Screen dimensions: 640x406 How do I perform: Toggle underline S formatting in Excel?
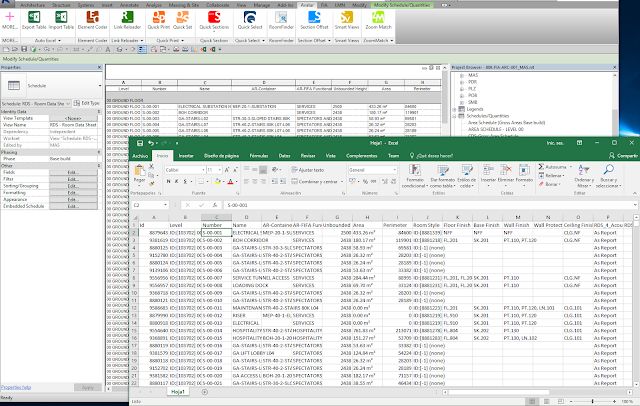[x=185, y=181]
